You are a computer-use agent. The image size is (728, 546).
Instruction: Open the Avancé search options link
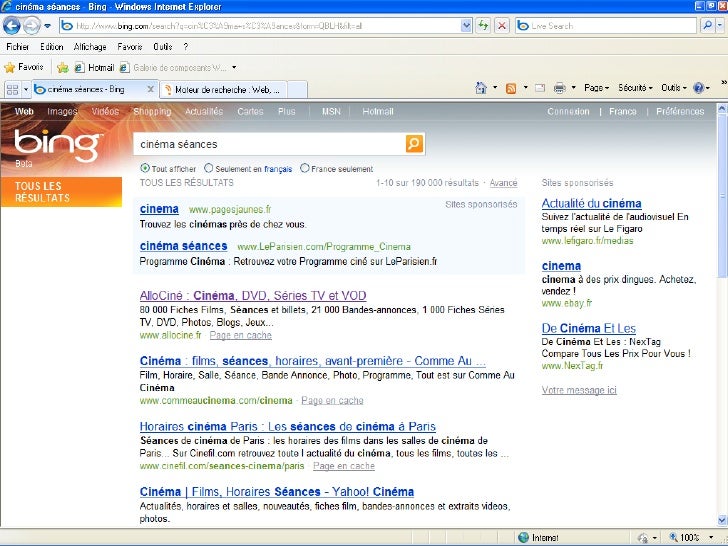tap(503, 183)
